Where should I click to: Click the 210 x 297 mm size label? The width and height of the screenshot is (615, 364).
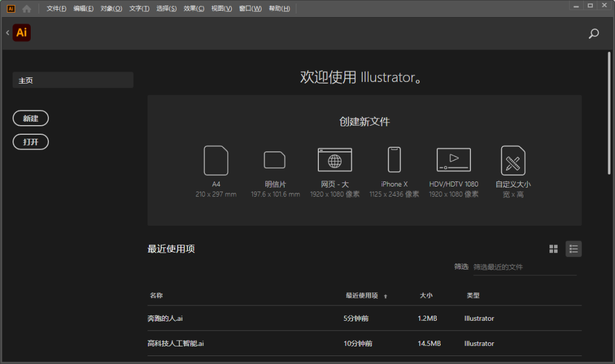(x=216, y=195)
